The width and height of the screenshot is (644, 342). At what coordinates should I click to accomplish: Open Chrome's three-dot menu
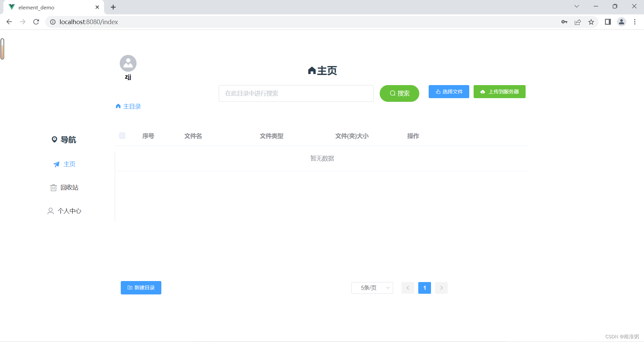point(635,22)
